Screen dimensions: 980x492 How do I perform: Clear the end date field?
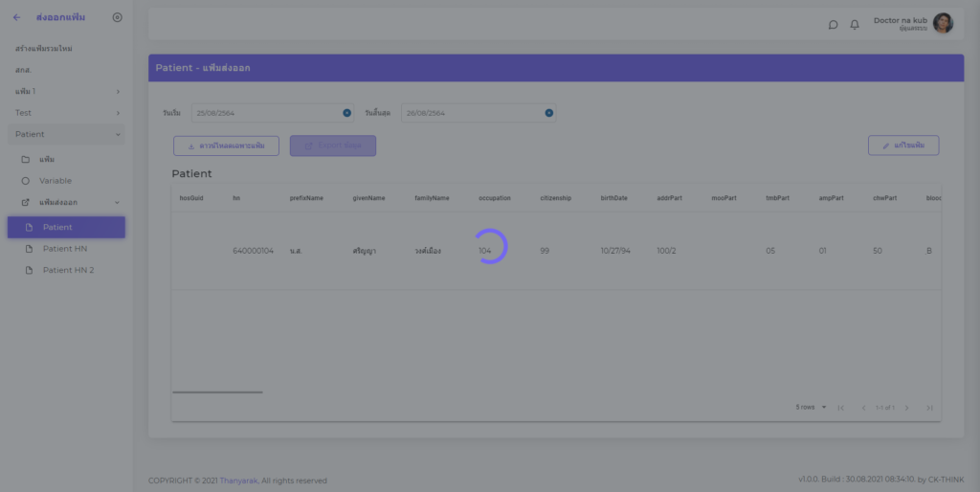click(x=549, y=113)
